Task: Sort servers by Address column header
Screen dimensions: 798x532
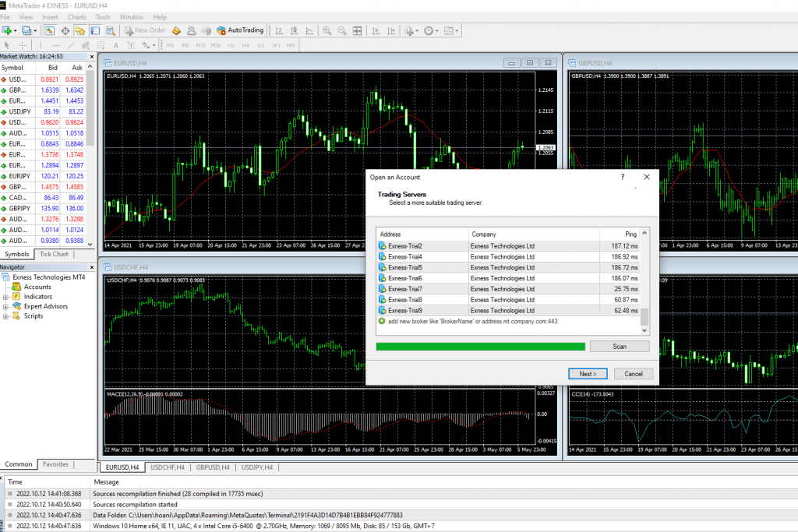Action: [x=422, y=234]
